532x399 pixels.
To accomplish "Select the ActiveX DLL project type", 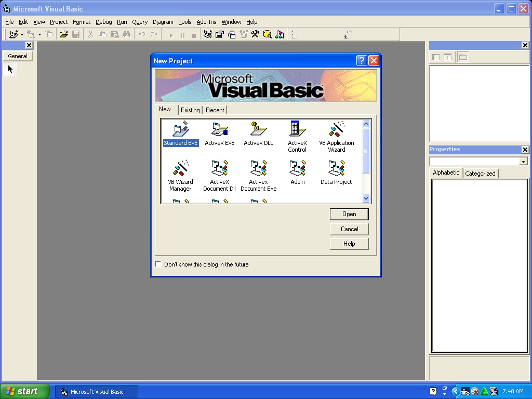I will pos(258,134).
